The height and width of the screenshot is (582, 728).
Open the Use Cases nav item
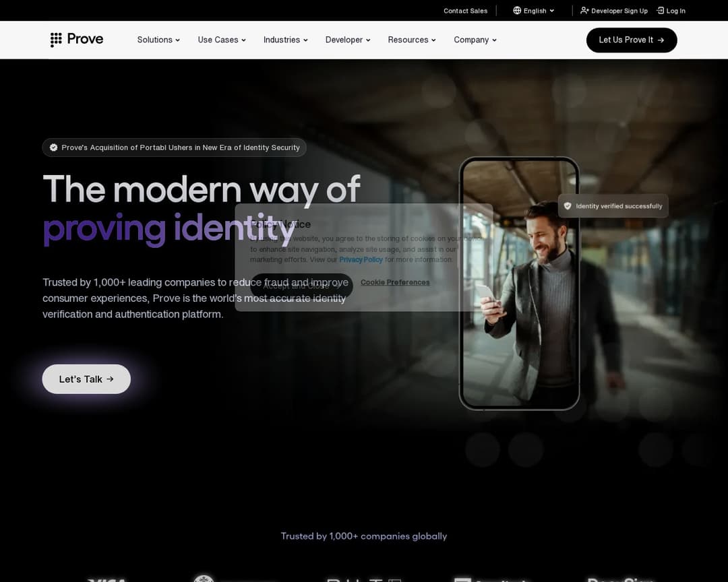[222, 40]
